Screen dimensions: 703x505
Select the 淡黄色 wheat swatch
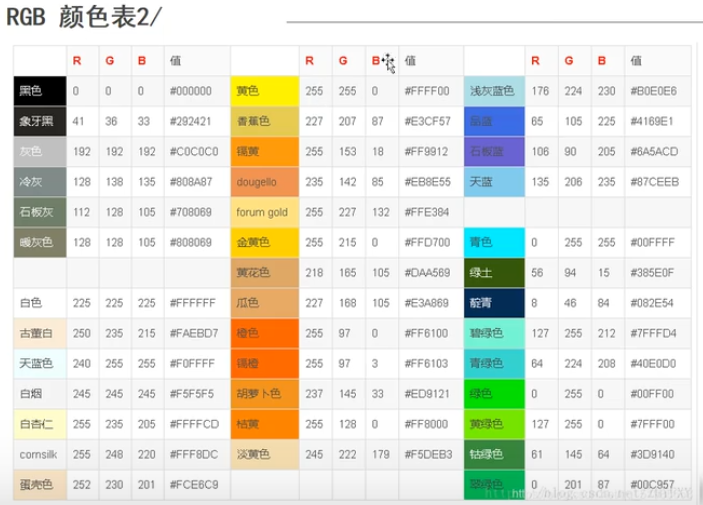pos(265,454)
